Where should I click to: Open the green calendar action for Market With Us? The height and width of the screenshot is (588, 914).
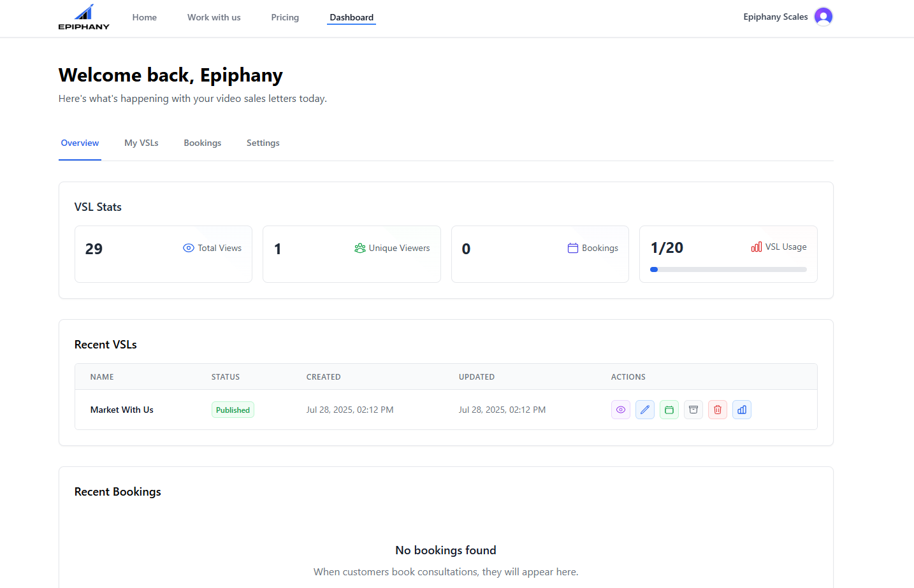click(x=669, y=410)
